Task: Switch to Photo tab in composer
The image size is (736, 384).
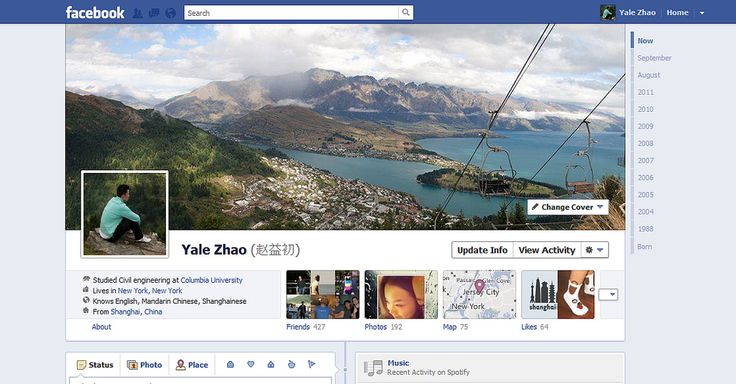Action: (145, 365)
